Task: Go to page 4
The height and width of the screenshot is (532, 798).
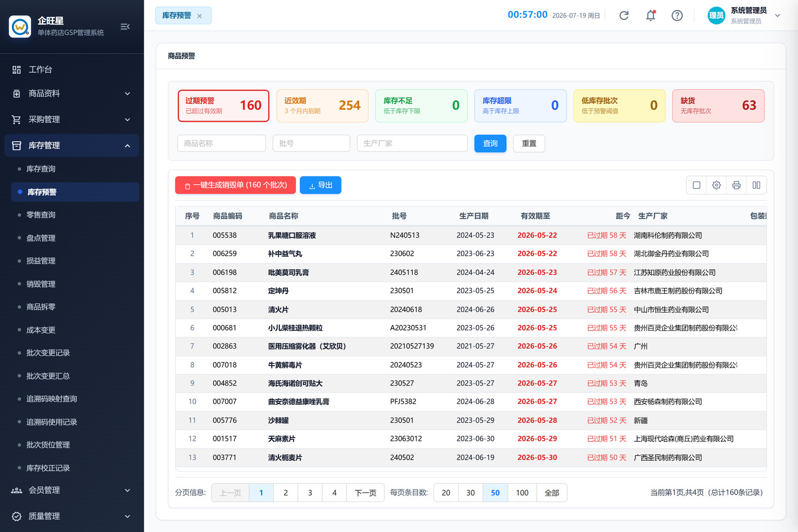Action: pyautogui.click(x=335, y=493)
